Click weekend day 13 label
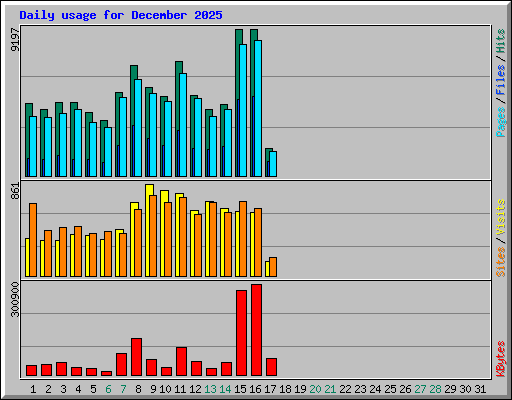This screenshot has height=400, width=512. [x=210, y=389]
